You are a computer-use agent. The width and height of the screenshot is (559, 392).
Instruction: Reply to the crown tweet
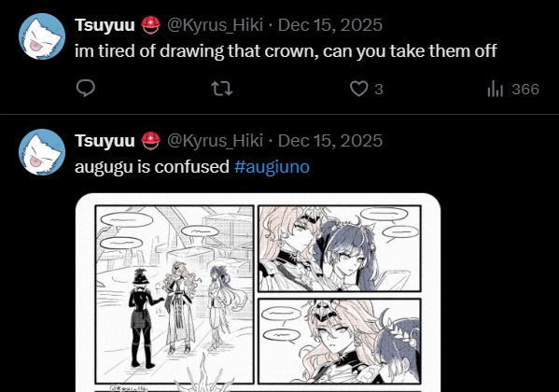click(86, 88)
